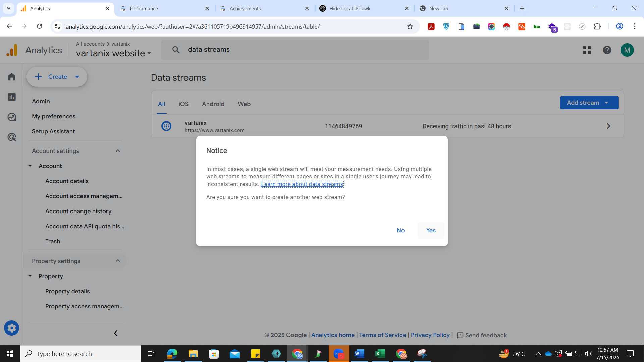The height and width of the screenshot is (362, 644).
Task: Open Admin in the side menu
Action: [41, 101]
